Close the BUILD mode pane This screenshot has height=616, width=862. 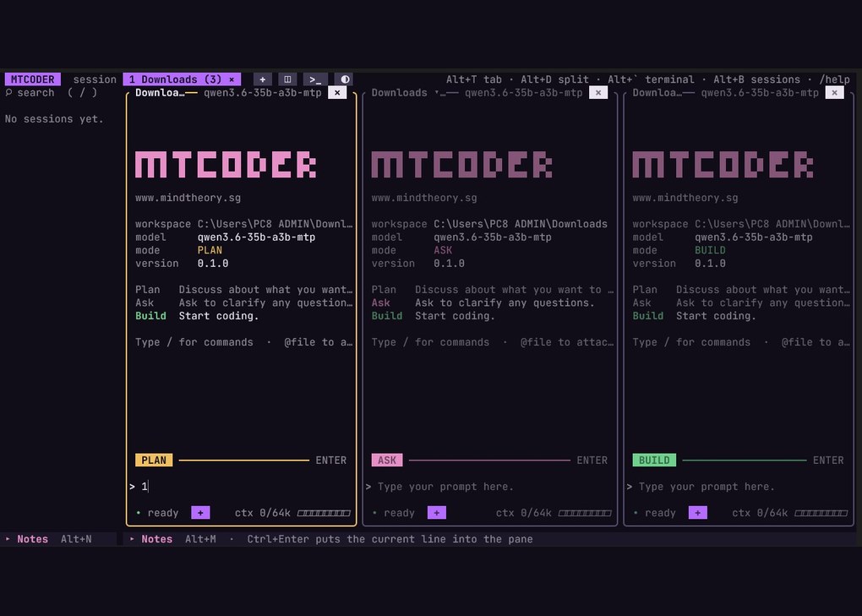pyautogui.click(x=834, y=93)
